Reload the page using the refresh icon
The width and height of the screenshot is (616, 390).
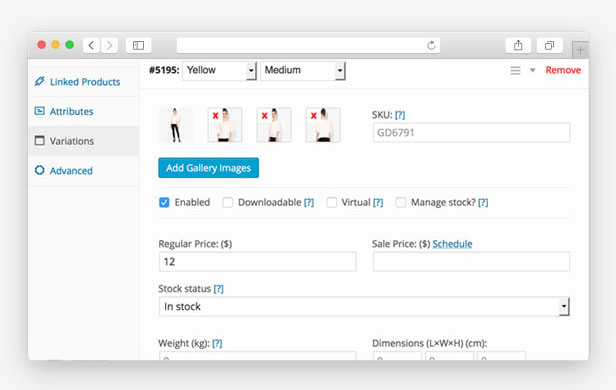[431, 45]
